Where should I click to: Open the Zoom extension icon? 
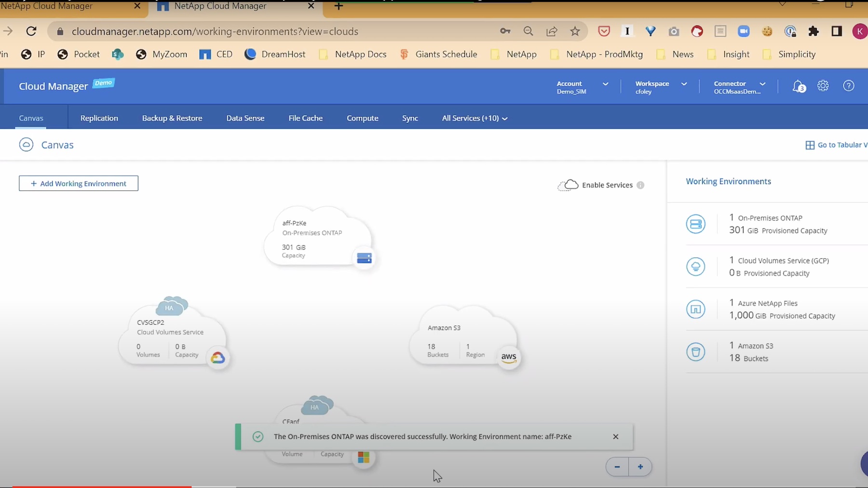(744, 31)
